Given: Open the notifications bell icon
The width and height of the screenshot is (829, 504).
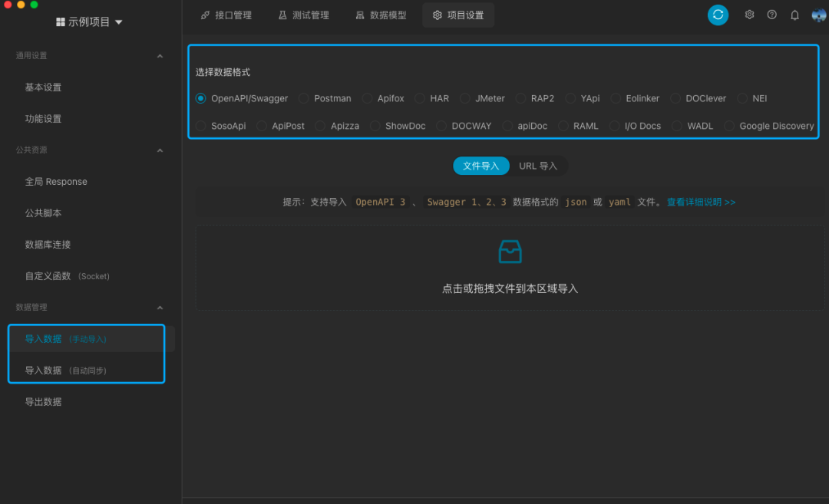Looking at the screenshot, I should (794, 15).
